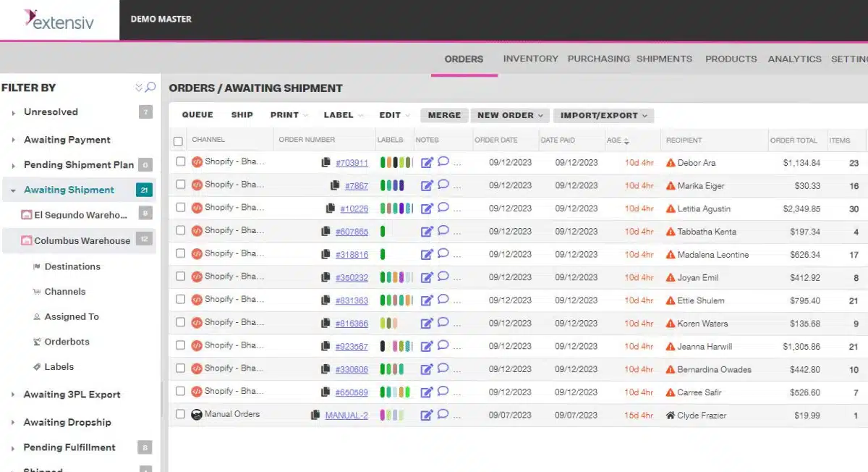Click the edit note icon for order #703911
Screen dimensions: 868x472
coord(427,163)
